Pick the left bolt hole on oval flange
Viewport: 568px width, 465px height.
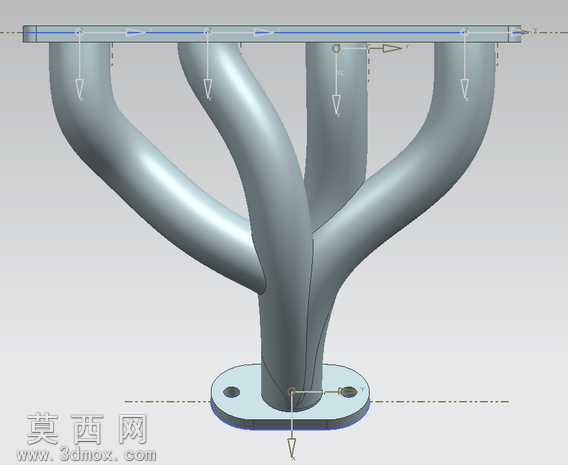point(231,391)
